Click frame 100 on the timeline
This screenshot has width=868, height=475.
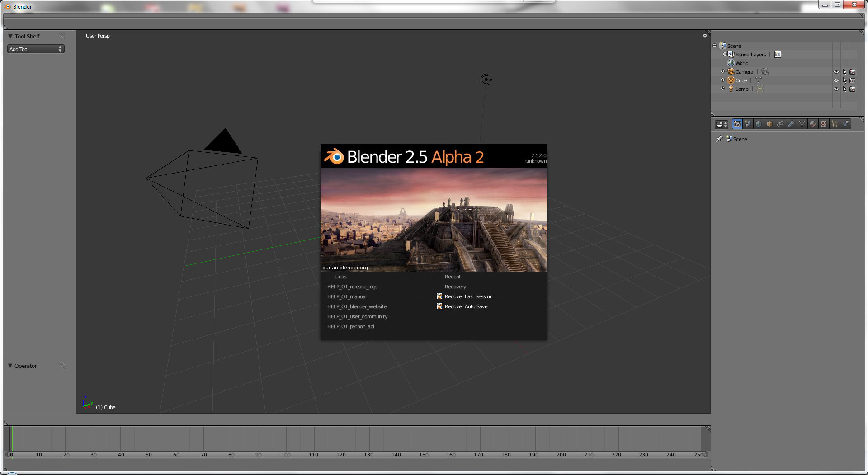coord(286,455)
